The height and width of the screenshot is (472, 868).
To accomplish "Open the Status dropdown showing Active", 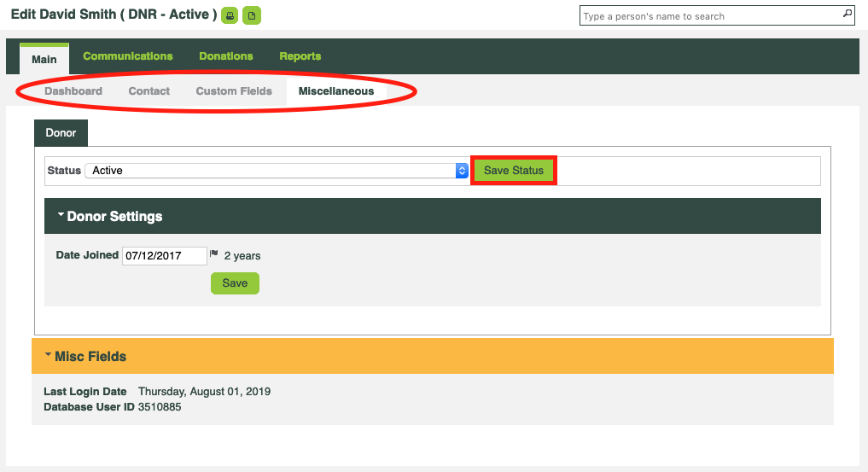I will [277, 171].
